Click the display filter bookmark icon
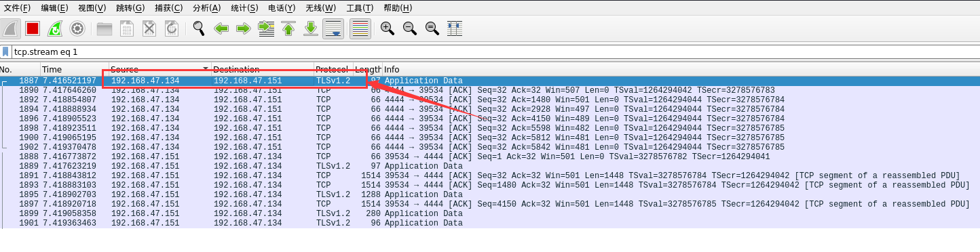This screenshot has width=980, height=252. click(6, 51)
